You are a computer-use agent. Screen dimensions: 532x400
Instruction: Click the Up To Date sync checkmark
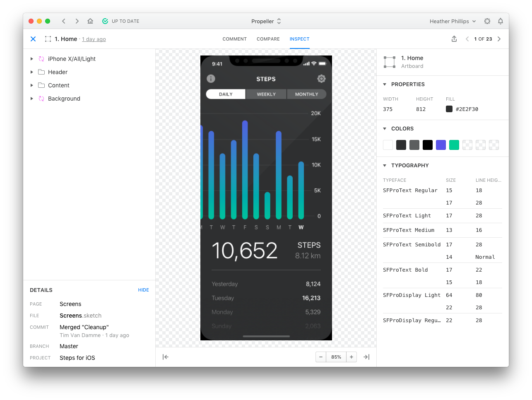pos(105,21)
